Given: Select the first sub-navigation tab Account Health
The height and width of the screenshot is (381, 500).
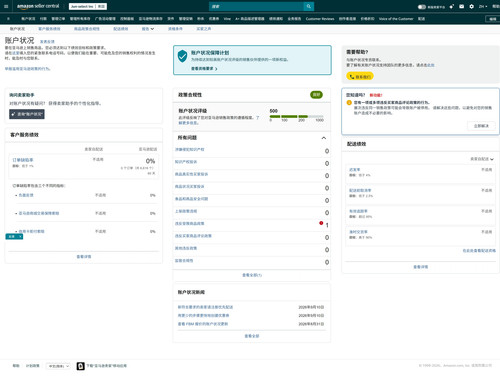Looking at the screenshot, I should tap(17, 29).
